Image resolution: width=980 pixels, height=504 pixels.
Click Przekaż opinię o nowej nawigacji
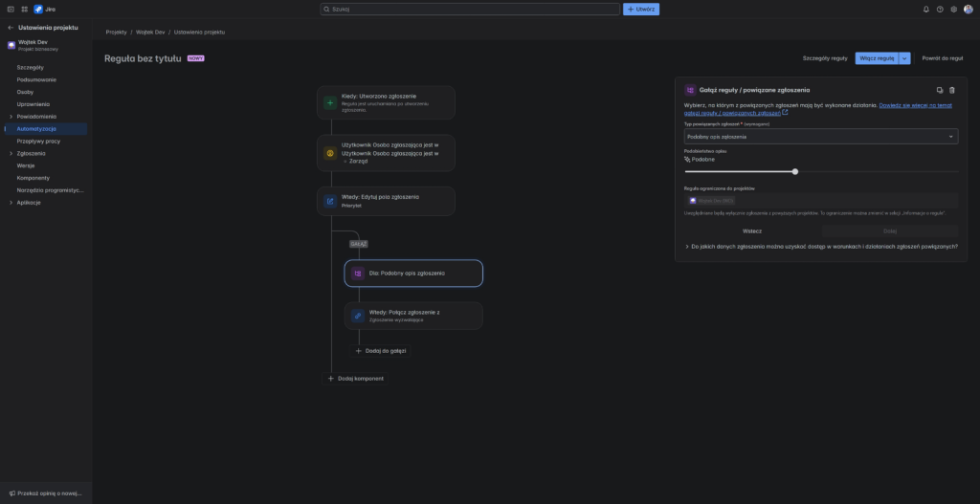click(x=46, y=493)
